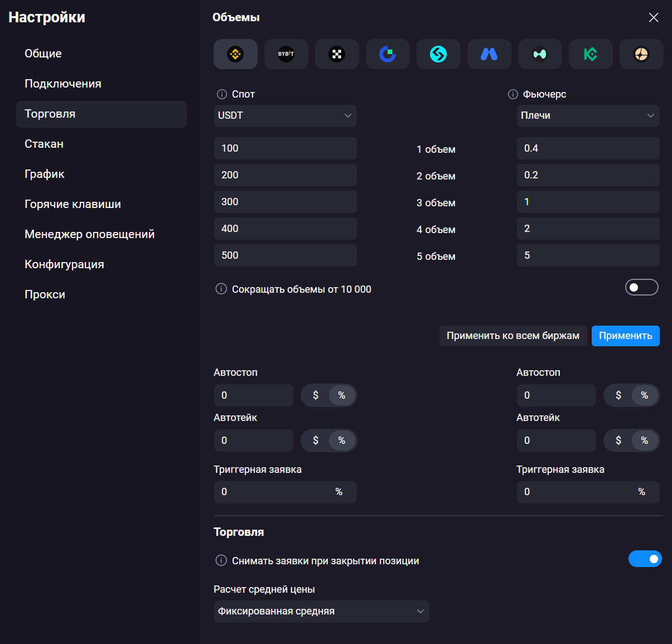672x644 pixels.
Task: Set futures Автотейк unit to percent
Action: tap(645, 440)
